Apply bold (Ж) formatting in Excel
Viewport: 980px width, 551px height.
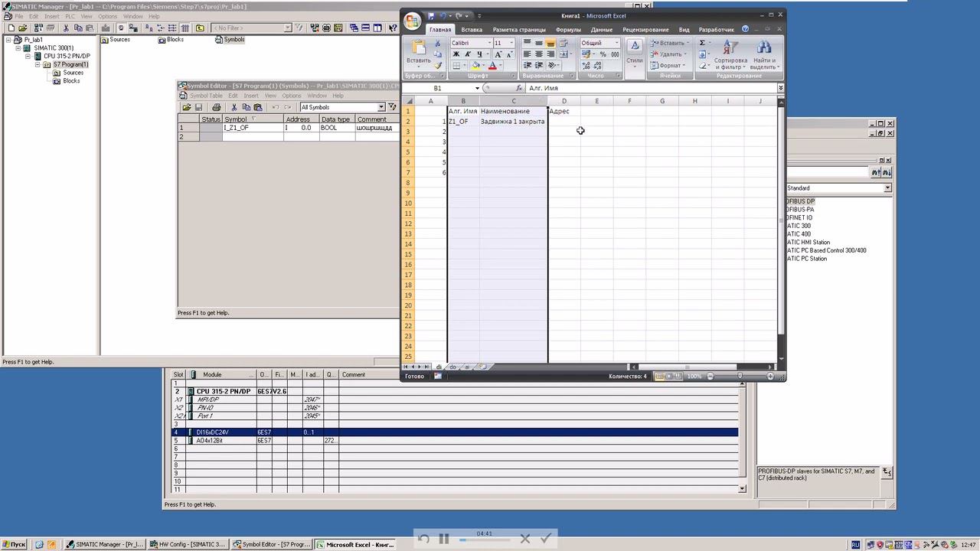coord(456,54)
